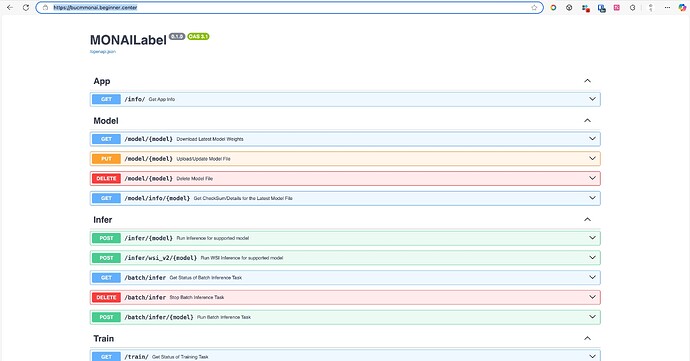Click 'Upload/Update Model File' description
Viewport: 690px width, 361px height.
pyautogui.click(x=203, y=159)
